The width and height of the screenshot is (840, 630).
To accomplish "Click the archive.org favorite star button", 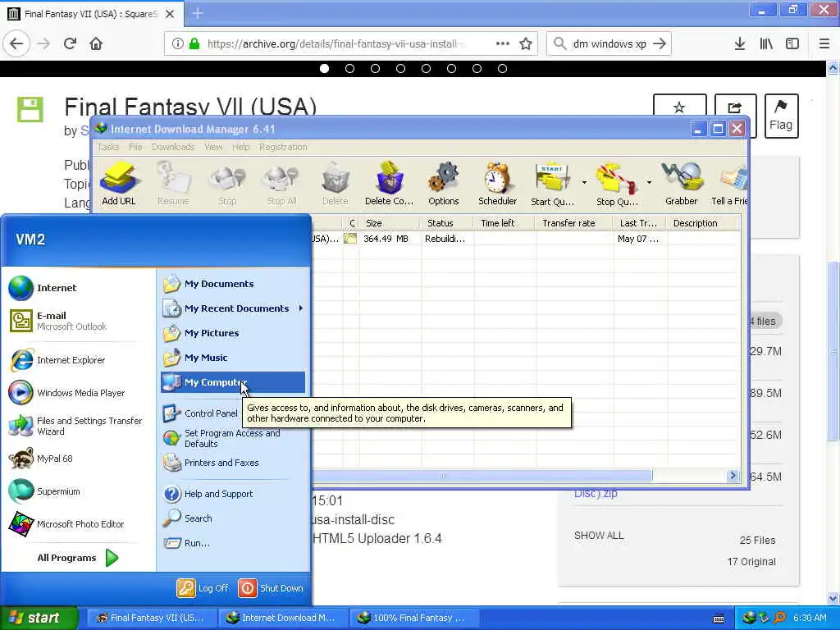I will pyautogui.click(x=679, y=107).
